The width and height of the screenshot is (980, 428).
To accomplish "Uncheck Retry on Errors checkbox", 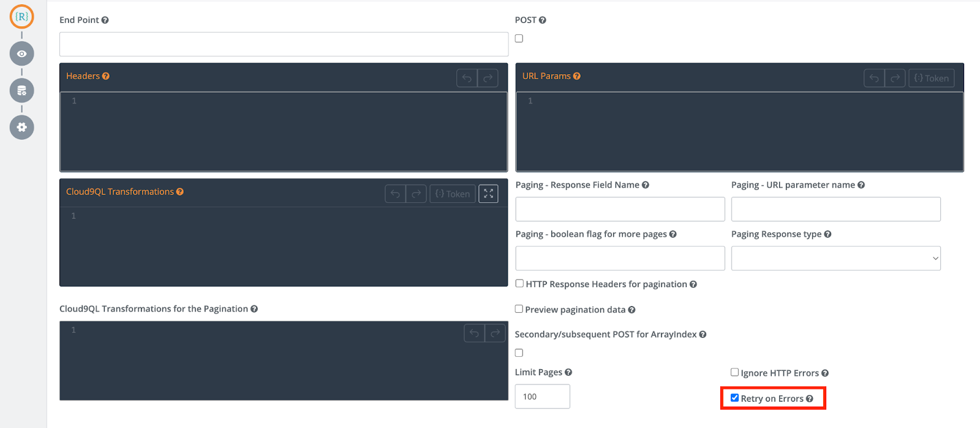I will [734, 398].
